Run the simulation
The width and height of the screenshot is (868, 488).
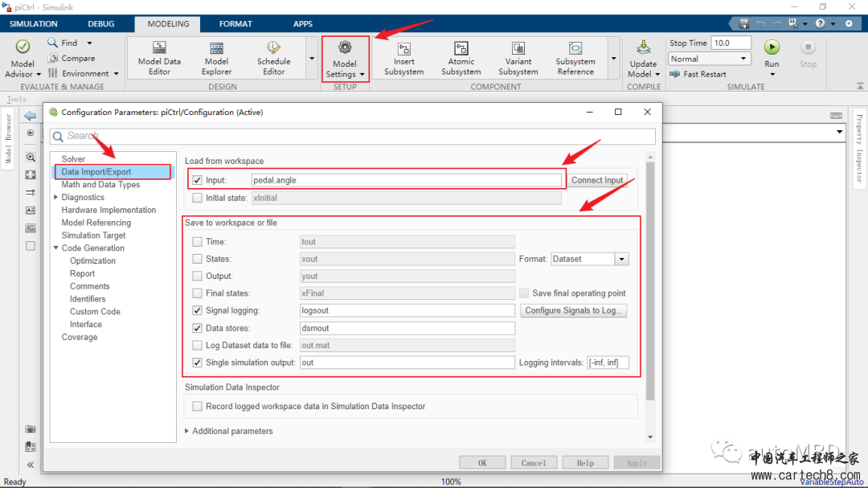pos(772,47)
